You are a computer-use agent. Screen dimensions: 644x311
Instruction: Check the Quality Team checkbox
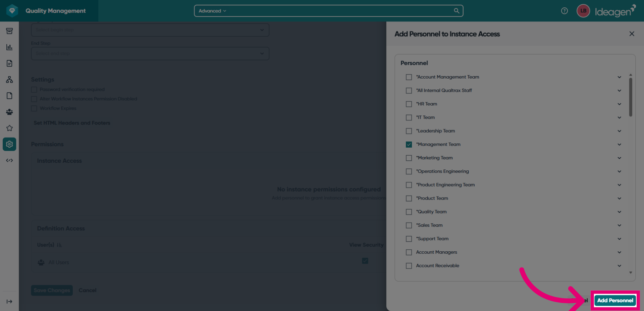[x=409, y=212]
